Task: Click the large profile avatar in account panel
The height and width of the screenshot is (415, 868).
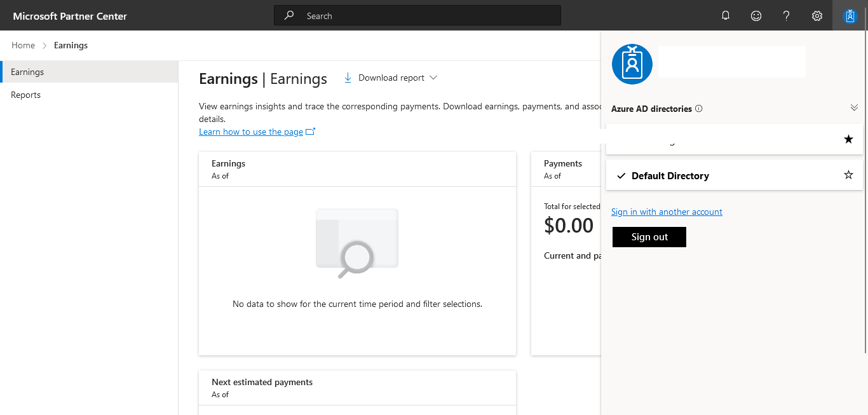Action: click(x=632, y=64)
